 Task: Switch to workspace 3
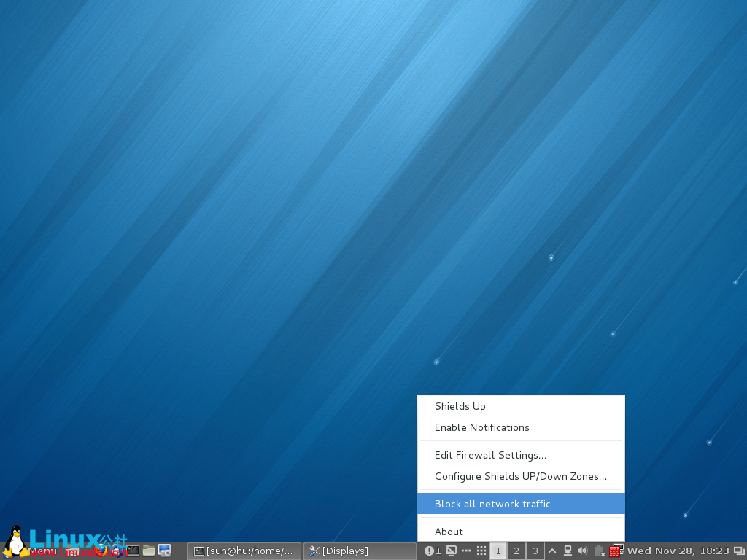pos(535,551)
